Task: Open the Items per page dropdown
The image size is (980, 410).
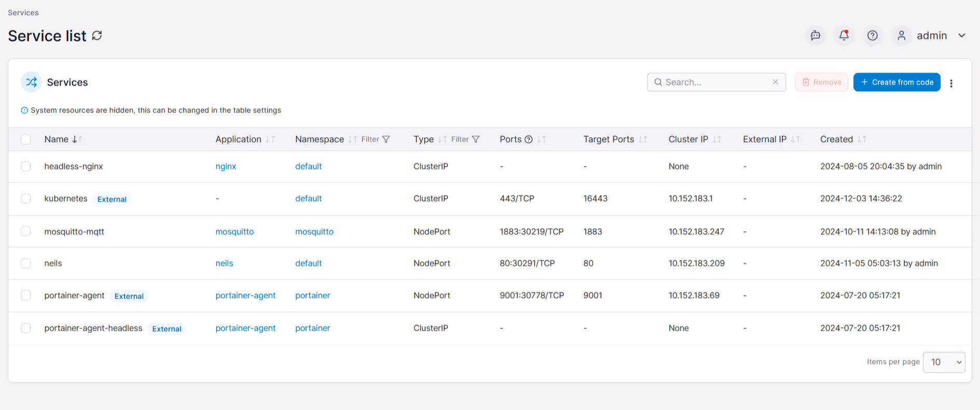Action: coord(944,362)
